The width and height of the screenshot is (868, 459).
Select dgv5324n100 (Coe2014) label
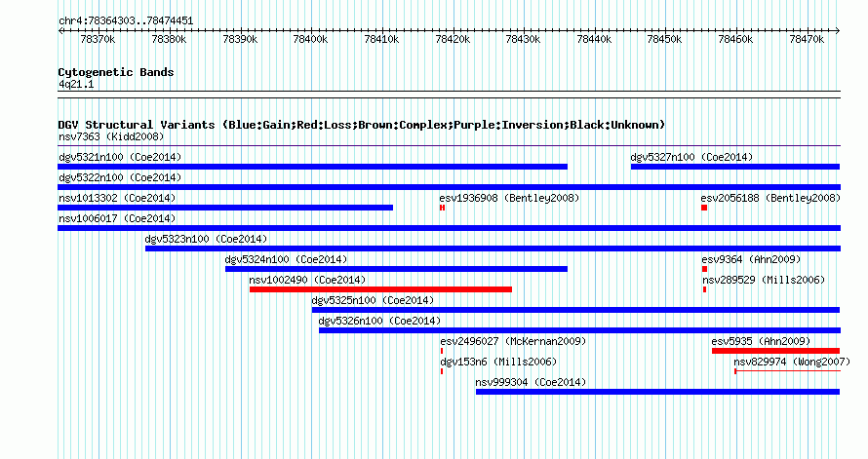tap(286, 259)
